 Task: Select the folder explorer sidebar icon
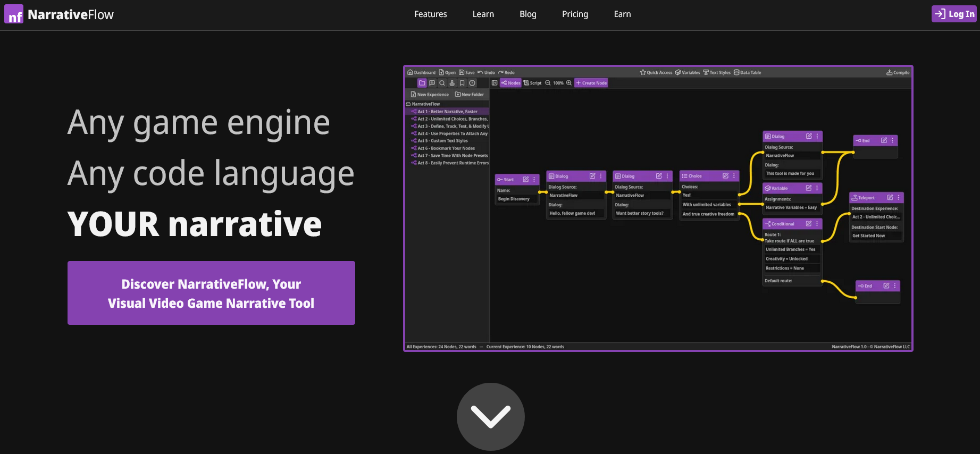point(422,83)
